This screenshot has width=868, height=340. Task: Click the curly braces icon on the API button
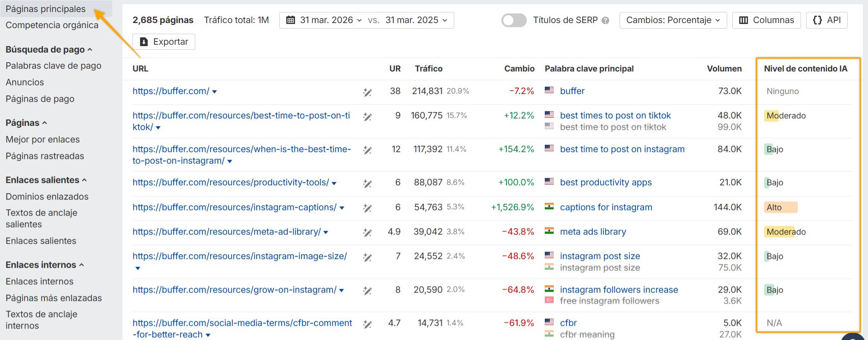(x=818, y=20)
